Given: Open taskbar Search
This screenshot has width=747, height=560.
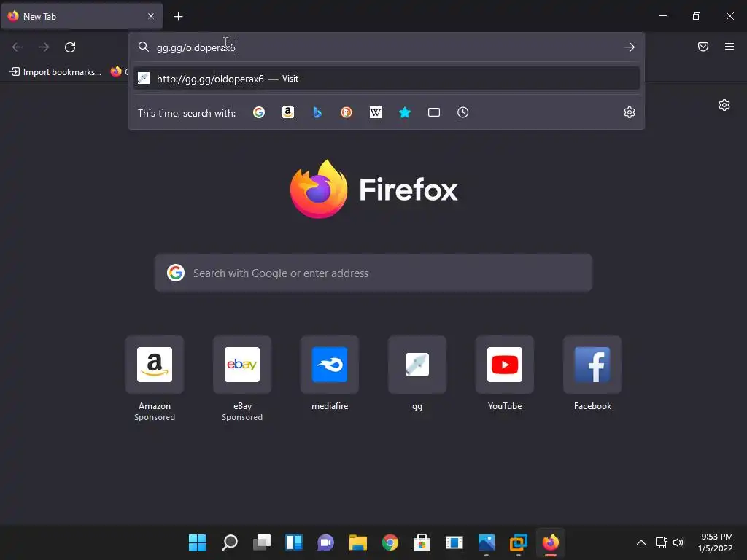Looking at the screenshot, I should [x=230, y=542].
